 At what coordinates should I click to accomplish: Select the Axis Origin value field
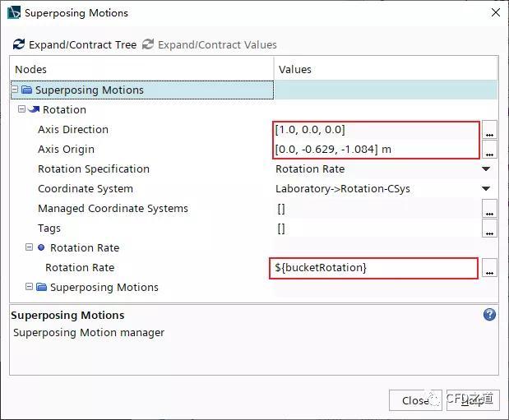[x=377, y=150]
